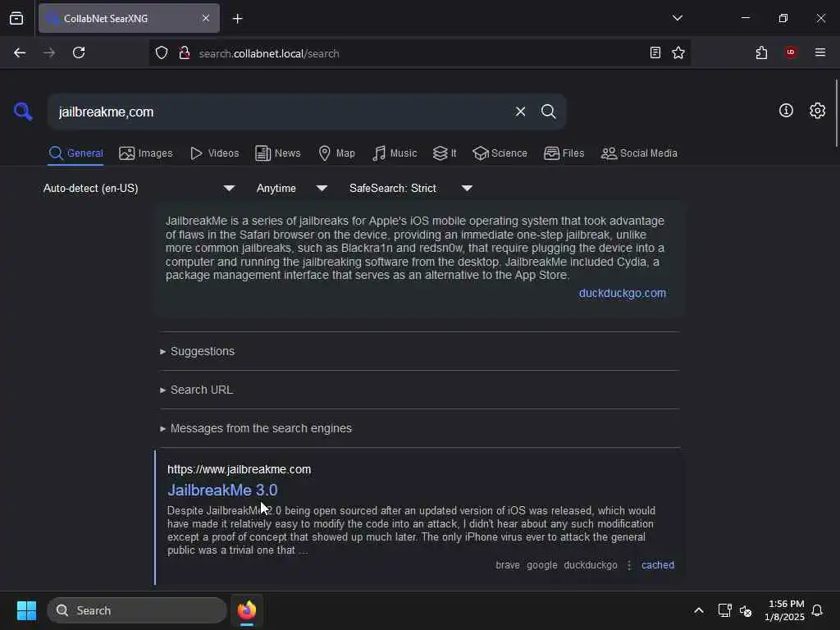Open the About info icon
Image resolution: width=840 pixels, height=630 pixels.
click(786, 111)
